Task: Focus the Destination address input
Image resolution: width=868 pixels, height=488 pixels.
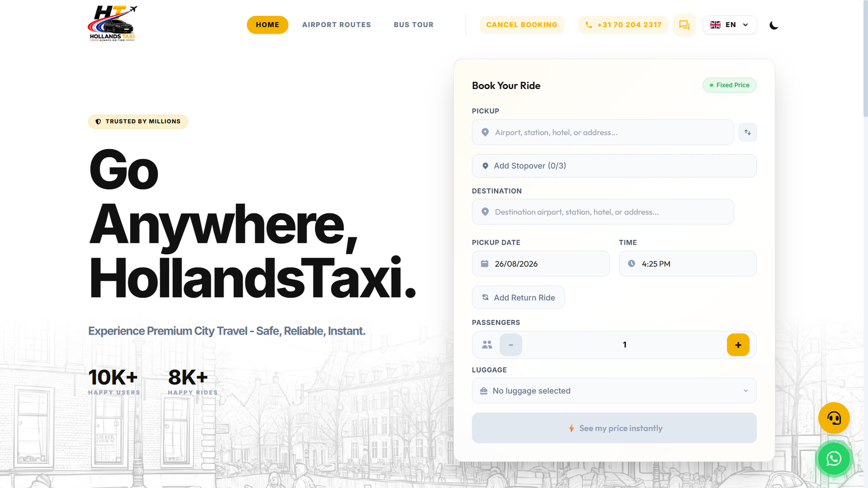Action: [x=603, y=212]
